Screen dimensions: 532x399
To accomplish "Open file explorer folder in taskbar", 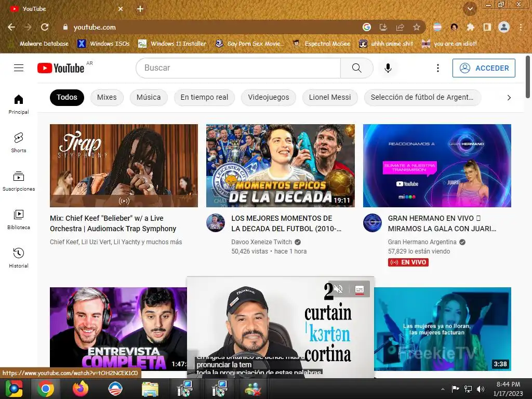I will pos(150,389).
